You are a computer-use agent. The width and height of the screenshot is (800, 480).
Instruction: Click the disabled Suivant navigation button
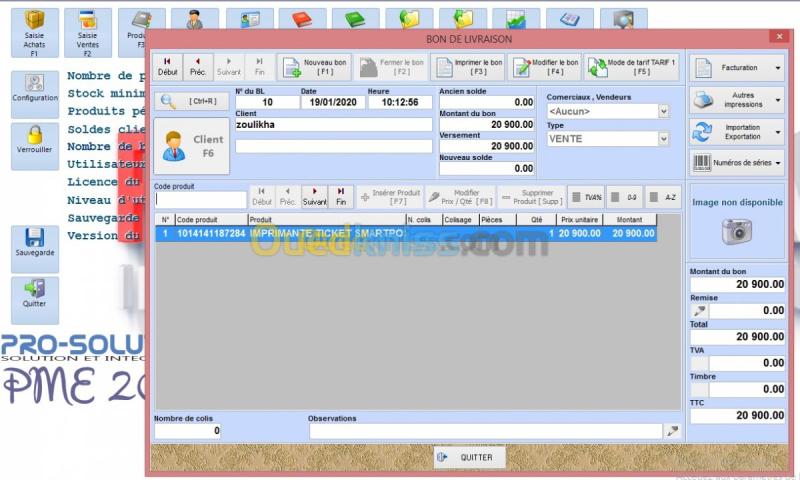[229, 67]
